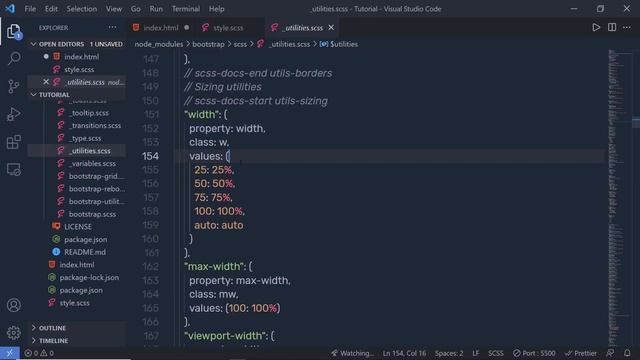
Task: Open the Explorer view in activity bar
Action: coord(13,31)
